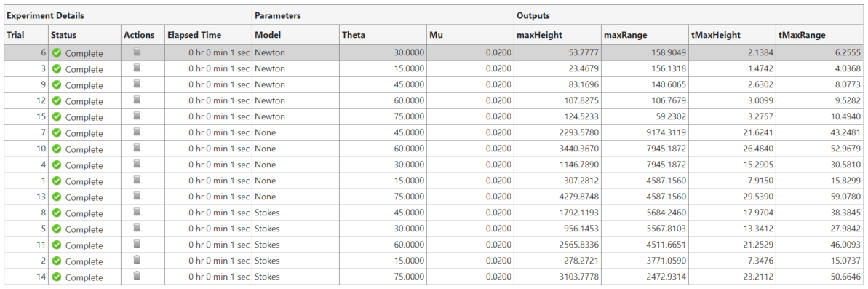Viewport: 868px width, 289px height.
Task: Click the green Complete status icon for trial 15
Action: (x=57, y=116)
